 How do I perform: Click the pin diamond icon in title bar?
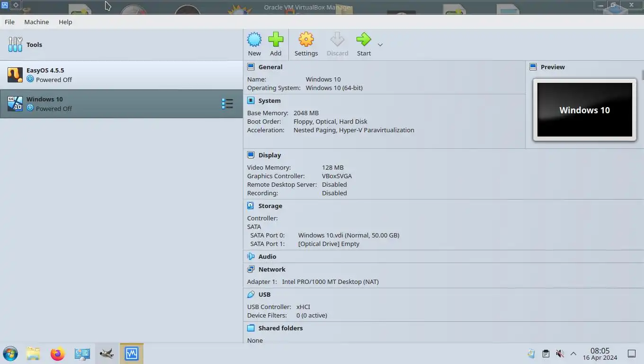point(16,5)
